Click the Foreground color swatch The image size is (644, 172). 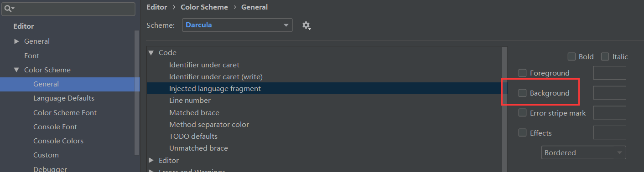pos(609,73)
